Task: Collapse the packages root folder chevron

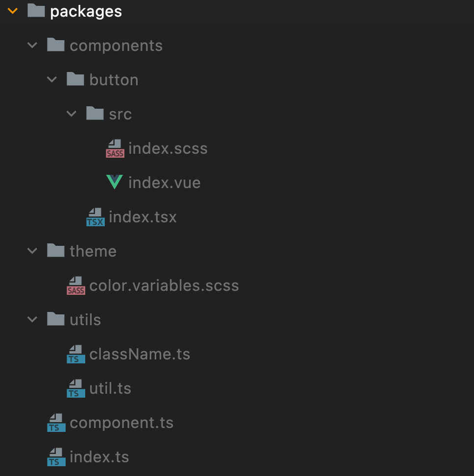Action: pyautogui.click(x=13, y=11)
